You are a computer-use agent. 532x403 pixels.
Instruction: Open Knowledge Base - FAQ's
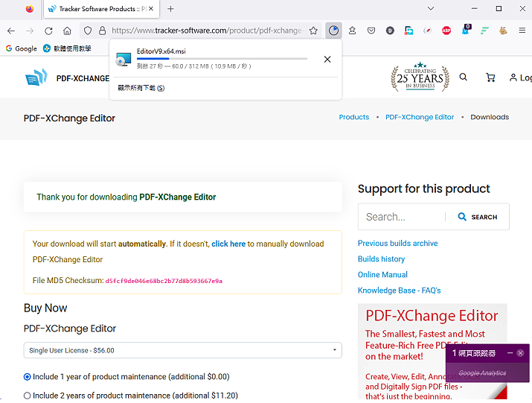point(399,291)
